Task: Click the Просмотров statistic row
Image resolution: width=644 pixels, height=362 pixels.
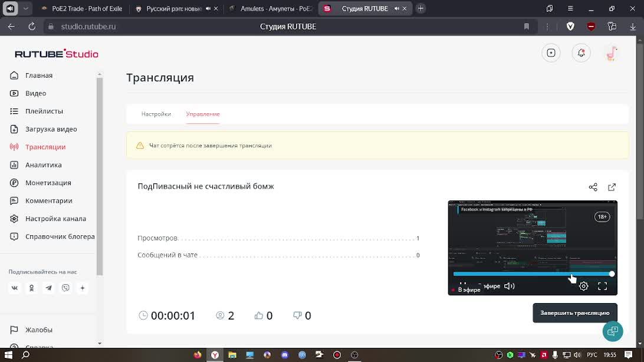Action: (x=278, y=238)
